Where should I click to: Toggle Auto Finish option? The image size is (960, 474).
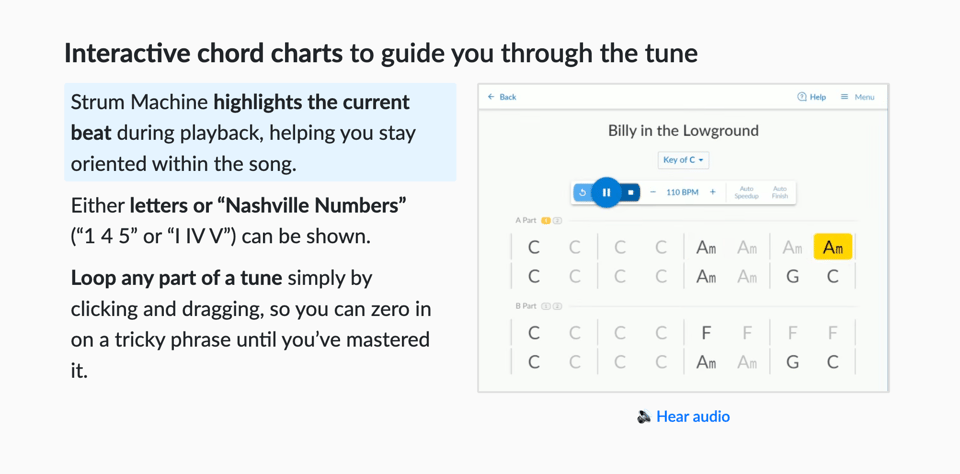coord(779,192)
